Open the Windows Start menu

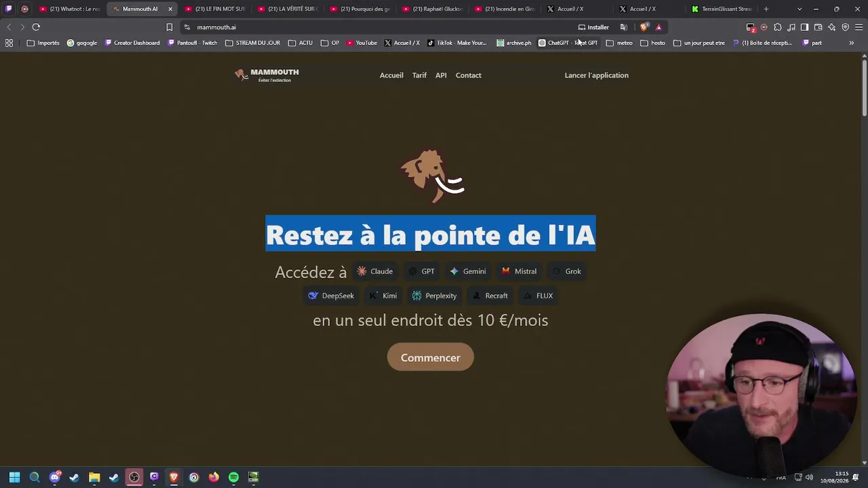pyautogui.click(x=14, y=477)
